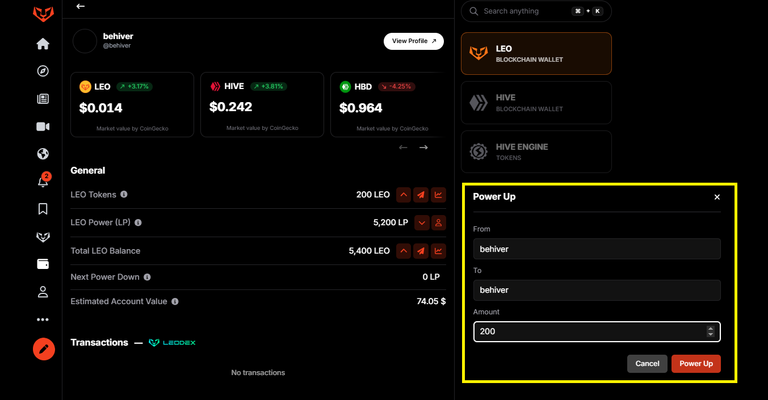
Task: Click delegate person icon on LEO Power row
Action: click(x=438, y=223)
